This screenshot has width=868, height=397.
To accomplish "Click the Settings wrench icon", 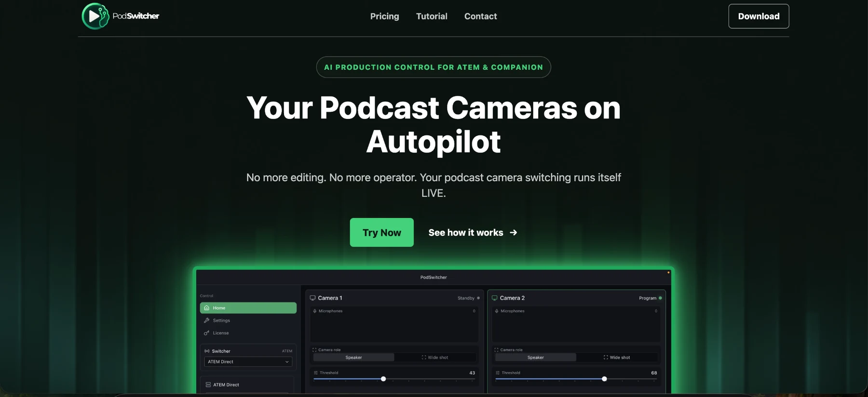I will point(206,320).
